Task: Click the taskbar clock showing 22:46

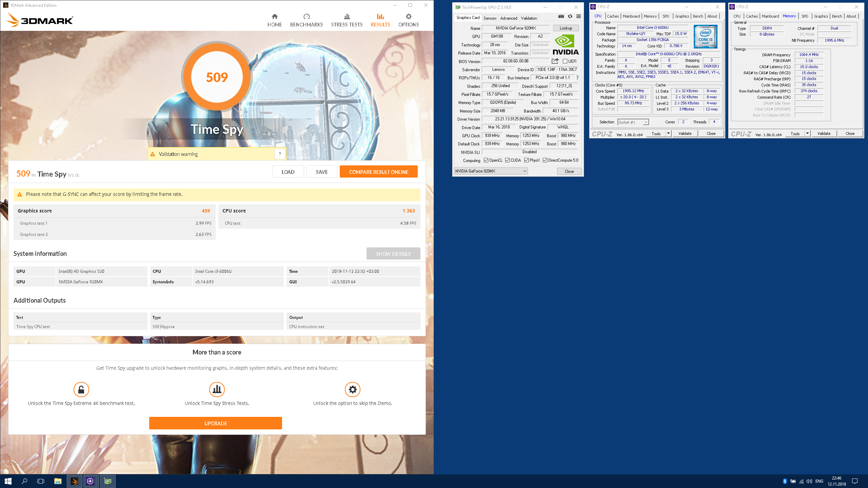Action: point(836,481)
